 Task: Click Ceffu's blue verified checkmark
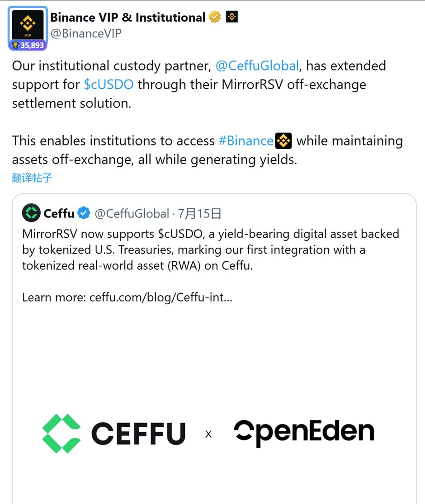click(x=84, y=213)
